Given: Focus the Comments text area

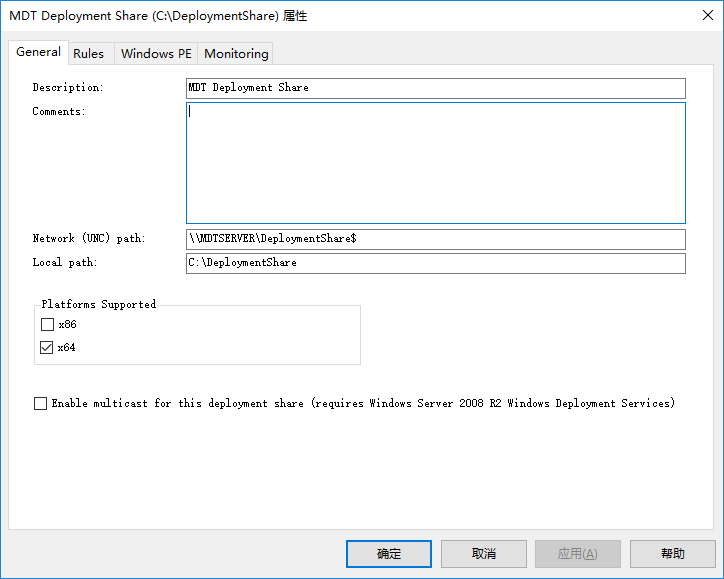Looking at the screenshot, I should [435, 163].
